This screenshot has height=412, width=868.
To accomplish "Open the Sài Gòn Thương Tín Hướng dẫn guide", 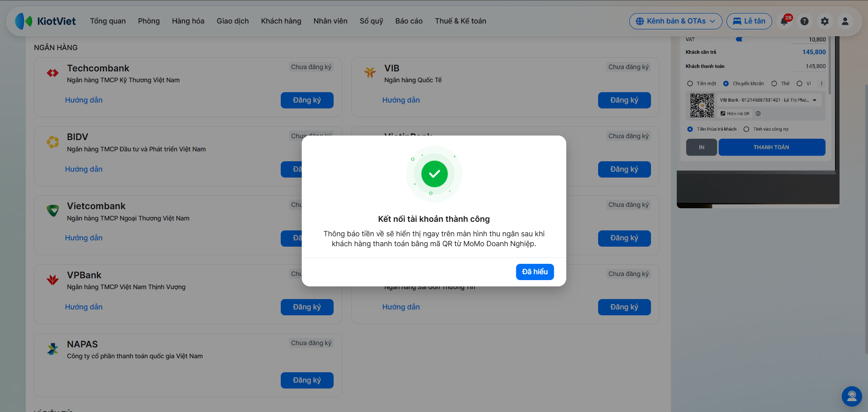I will (x=401, y=307).
